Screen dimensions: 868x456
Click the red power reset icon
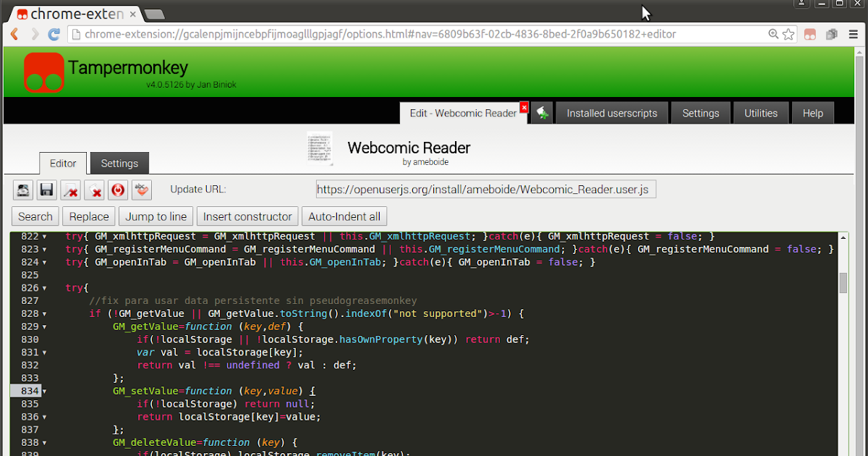117,190
